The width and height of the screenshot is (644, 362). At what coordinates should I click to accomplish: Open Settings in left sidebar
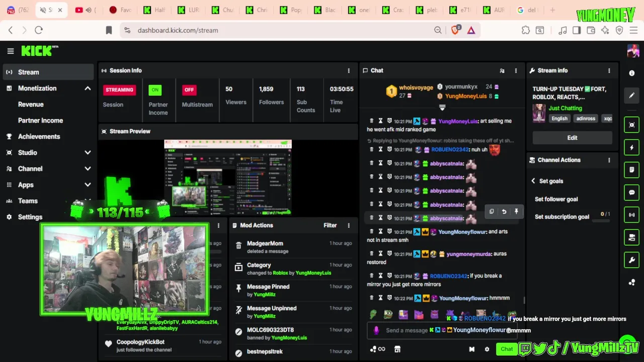[x=30, y=217]
